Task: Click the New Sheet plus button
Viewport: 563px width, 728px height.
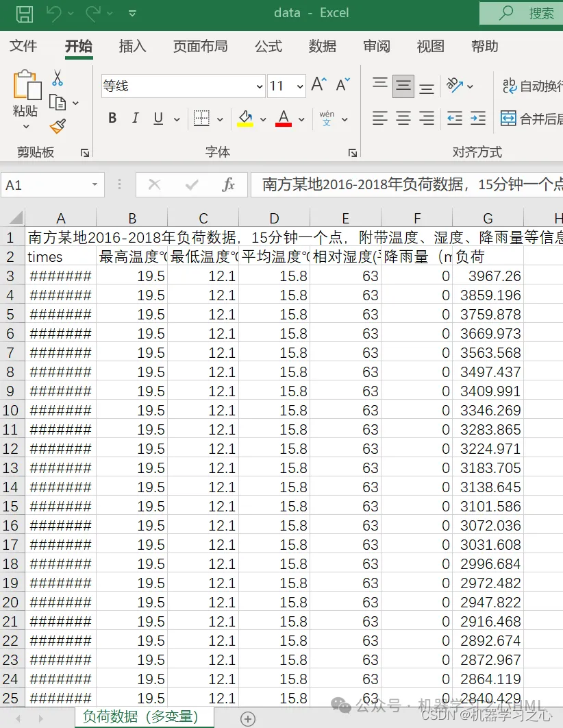Action: (248, 718)
